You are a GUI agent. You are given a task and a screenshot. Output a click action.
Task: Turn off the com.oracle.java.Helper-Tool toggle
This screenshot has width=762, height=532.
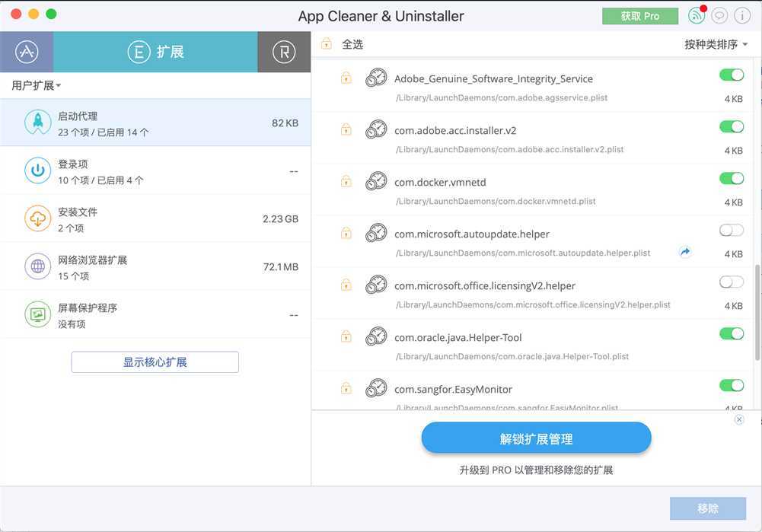732,334
